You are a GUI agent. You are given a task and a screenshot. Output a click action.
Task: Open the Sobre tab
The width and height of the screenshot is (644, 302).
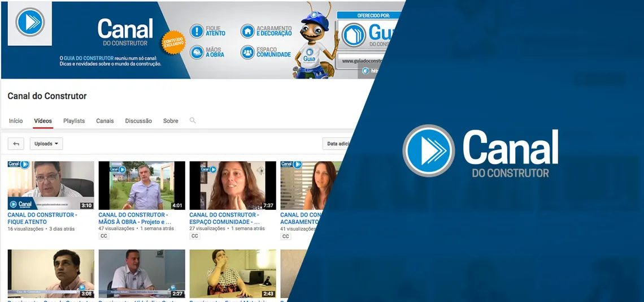(x=171, y=121)
